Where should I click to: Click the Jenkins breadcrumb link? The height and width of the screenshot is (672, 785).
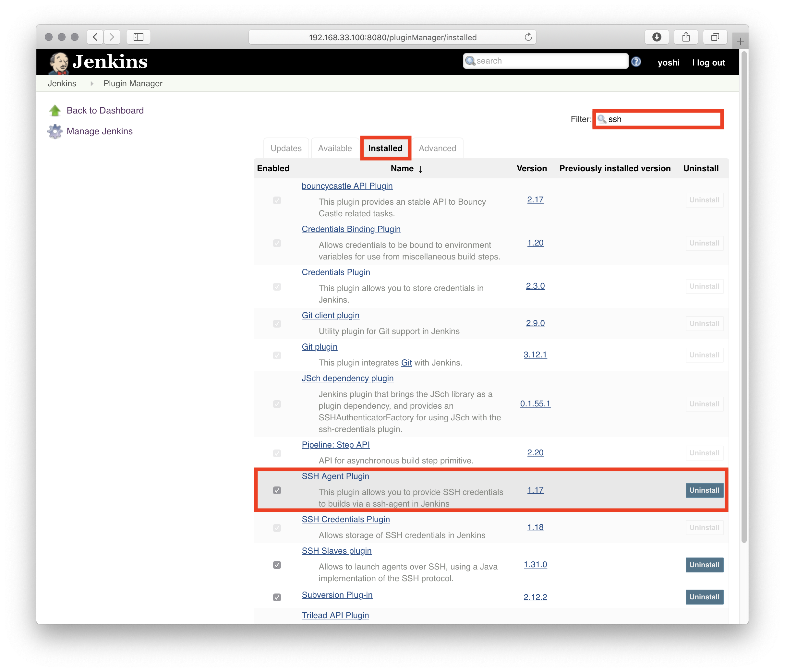(62, 84)
